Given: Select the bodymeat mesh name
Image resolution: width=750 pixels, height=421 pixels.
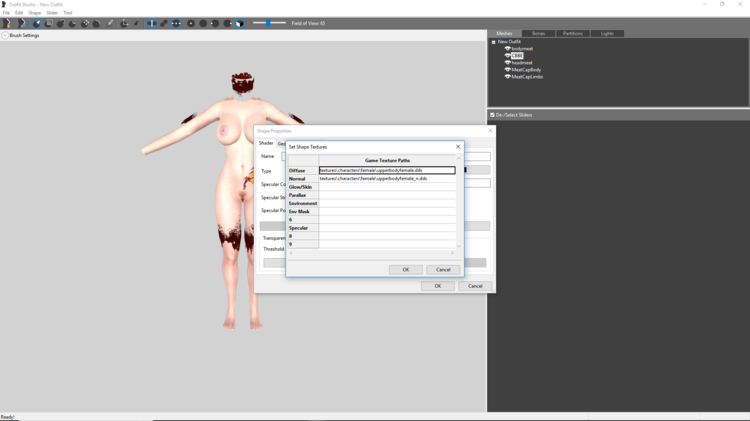Looking at the screenshot, I should (x=522, y=48).
